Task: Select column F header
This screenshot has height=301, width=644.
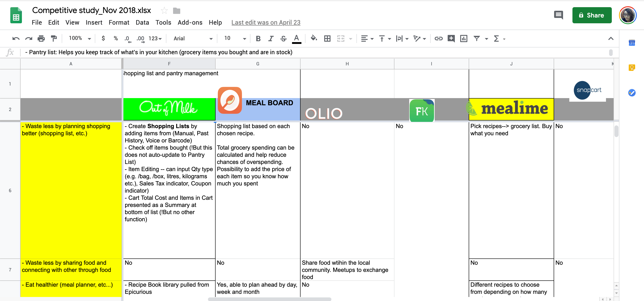Action: (x=169, y=64)
